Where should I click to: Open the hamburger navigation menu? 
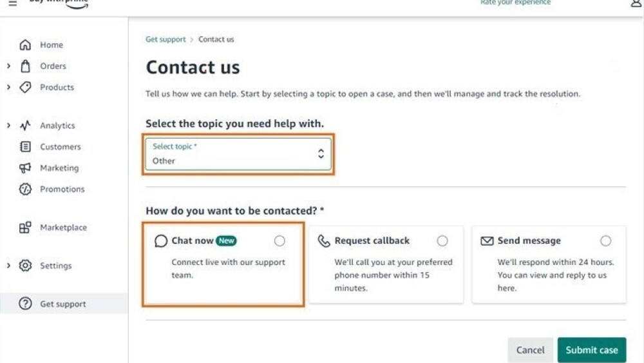12,3
